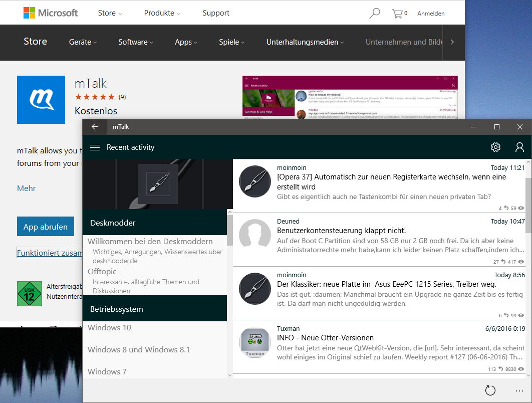Screen dimensions: 532x403
Task: Open the Unternehmen und Bildung dropdown
Action: click(x=404, y=42)
